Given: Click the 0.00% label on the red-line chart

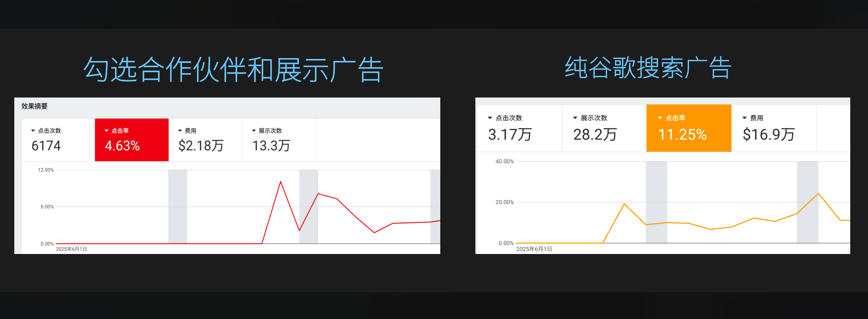Looking at the screenshot, I should coord(47,244).
